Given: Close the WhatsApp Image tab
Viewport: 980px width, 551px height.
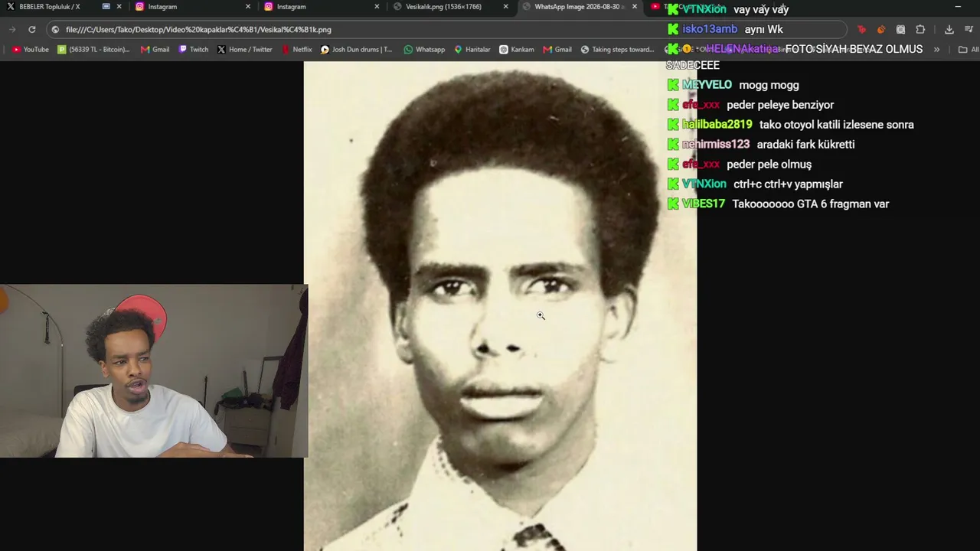Looking at the screenshot, I should [x=635, y=7].
